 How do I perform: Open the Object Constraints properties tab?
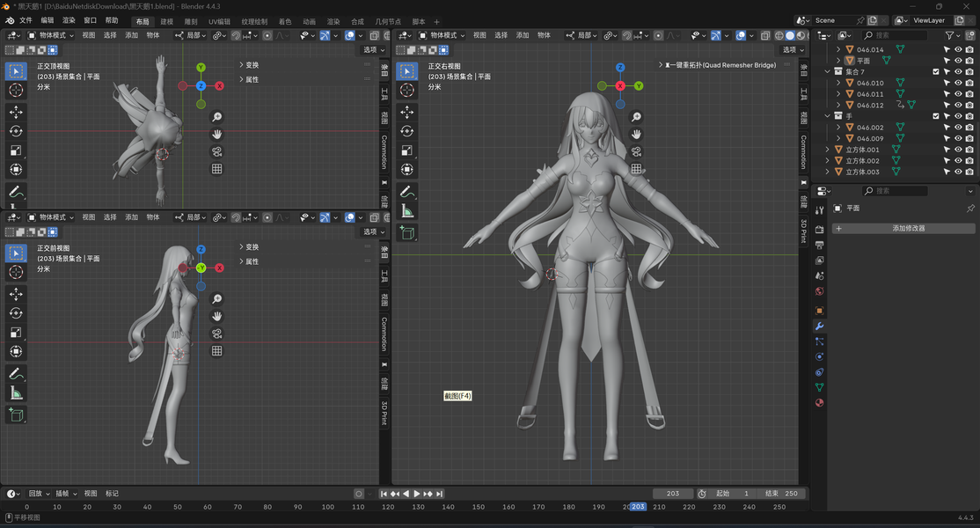[x=819, y=371]
